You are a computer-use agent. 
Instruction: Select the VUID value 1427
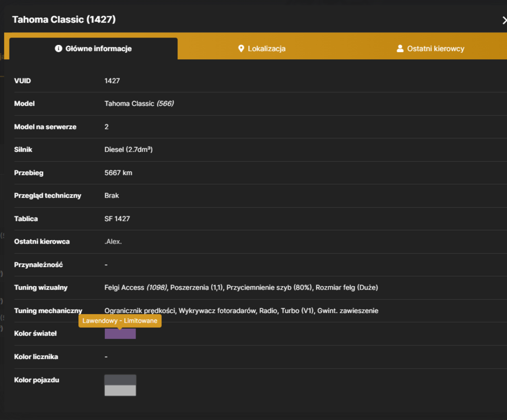[112, 81]
